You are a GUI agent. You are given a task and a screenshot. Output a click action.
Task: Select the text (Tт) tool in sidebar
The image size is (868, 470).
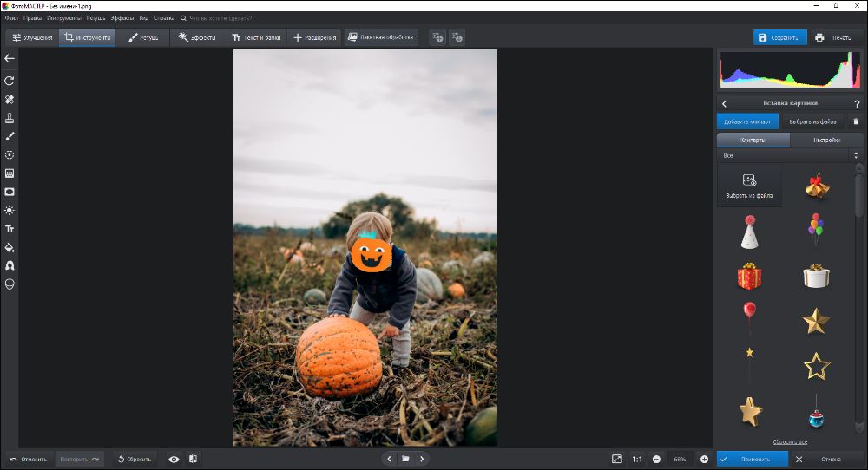click(10, 229)
